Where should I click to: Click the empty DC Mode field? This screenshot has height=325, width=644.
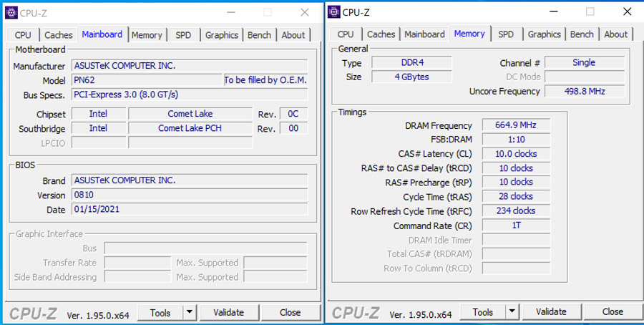point(585,77)
